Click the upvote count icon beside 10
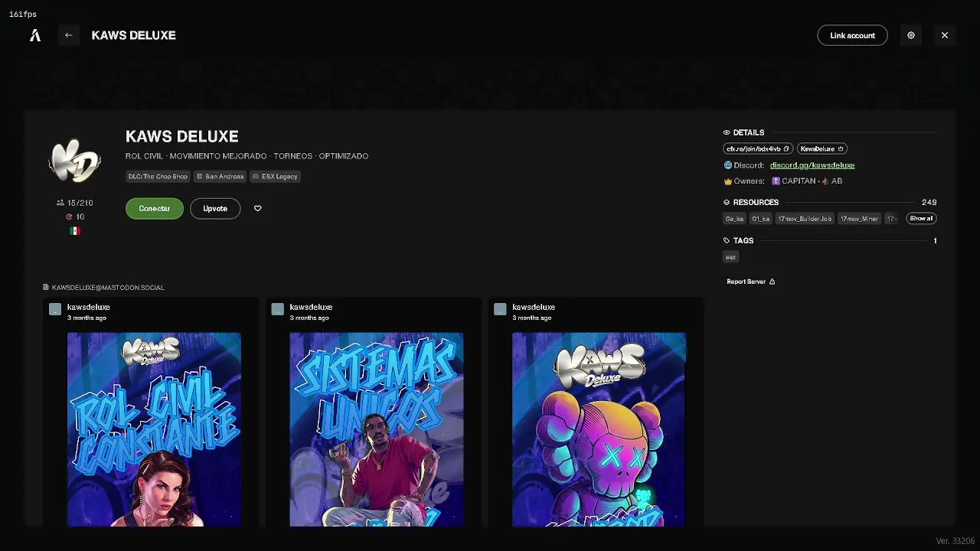The height and width of the screenshot is (551, 980). click(69, 217)
